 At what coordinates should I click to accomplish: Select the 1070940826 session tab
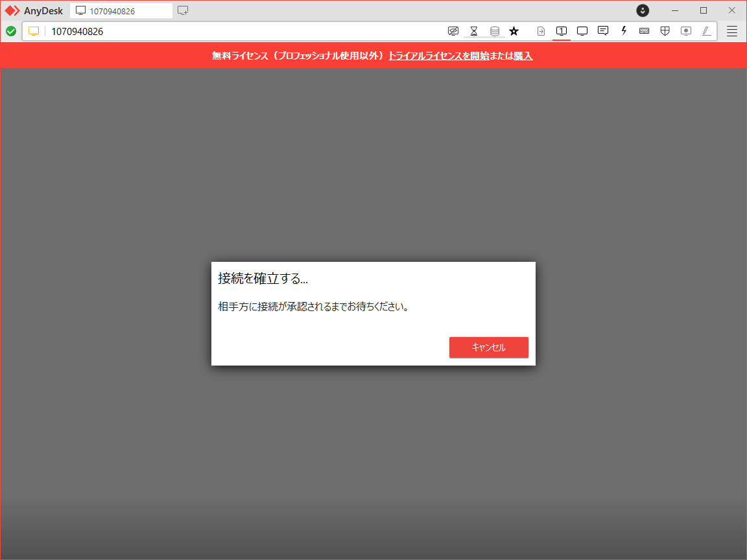(121, 10)
